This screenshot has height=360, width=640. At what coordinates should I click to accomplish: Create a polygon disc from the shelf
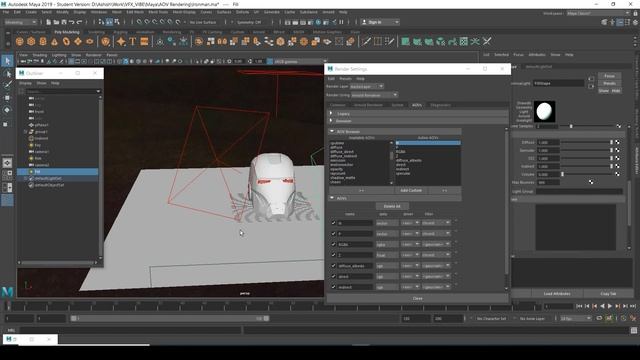click(x=90, y=41)
